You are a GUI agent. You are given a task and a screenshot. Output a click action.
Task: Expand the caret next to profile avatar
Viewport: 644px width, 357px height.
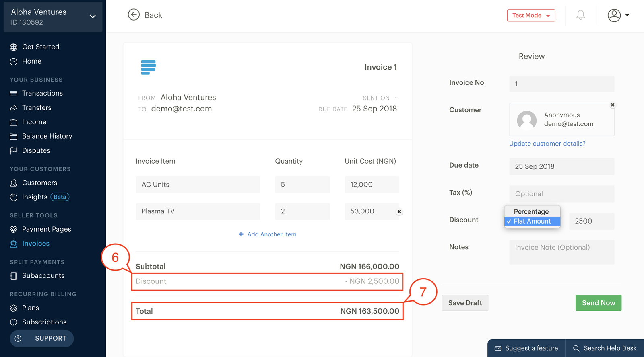[627, 15]
